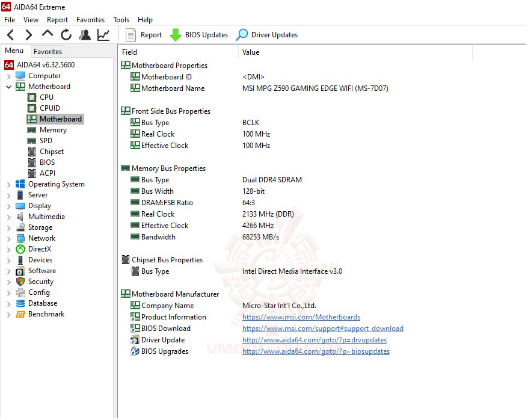The width and height of the screenshot is (528, 420).
Task: Click the Motherboard Properties group header
Action: point(164,66)
